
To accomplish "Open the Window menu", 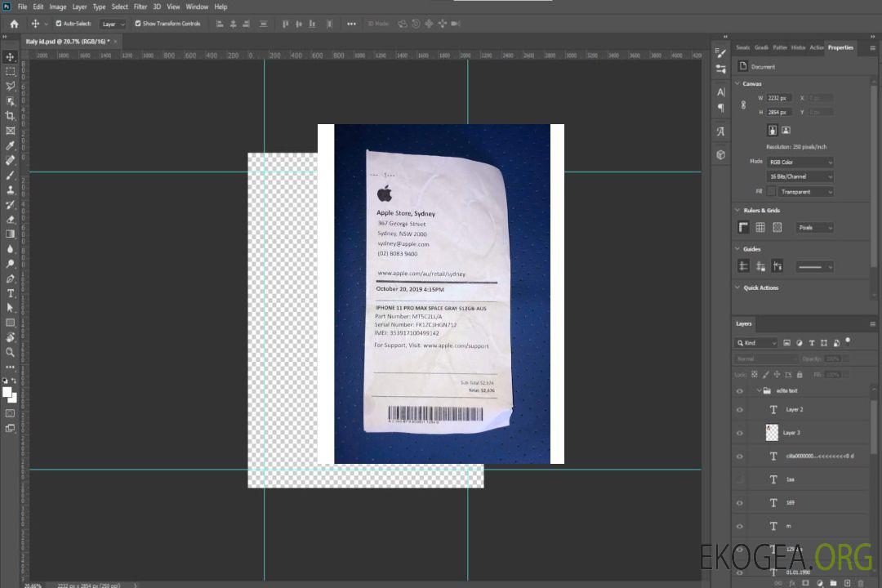I will point(197,7).
